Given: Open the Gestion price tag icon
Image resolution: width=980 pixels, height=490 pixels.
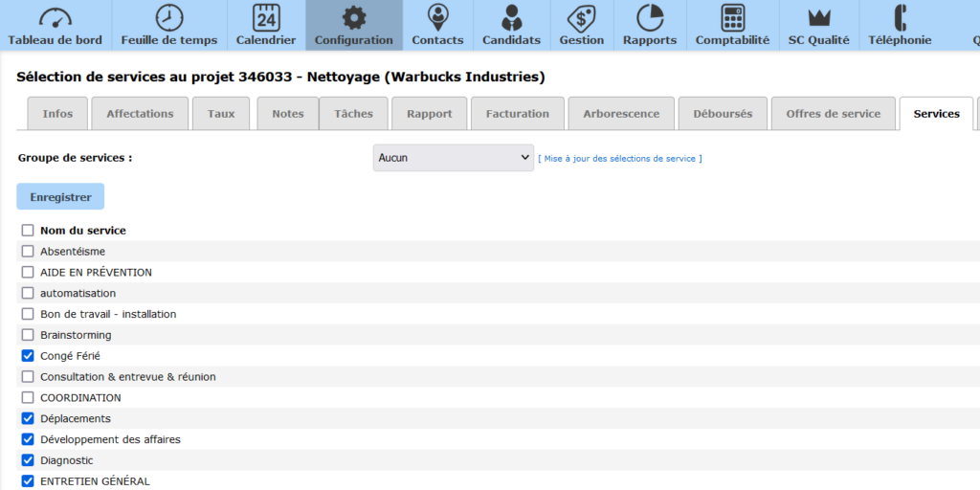Looking at the screenshot, I should (582, 17).
